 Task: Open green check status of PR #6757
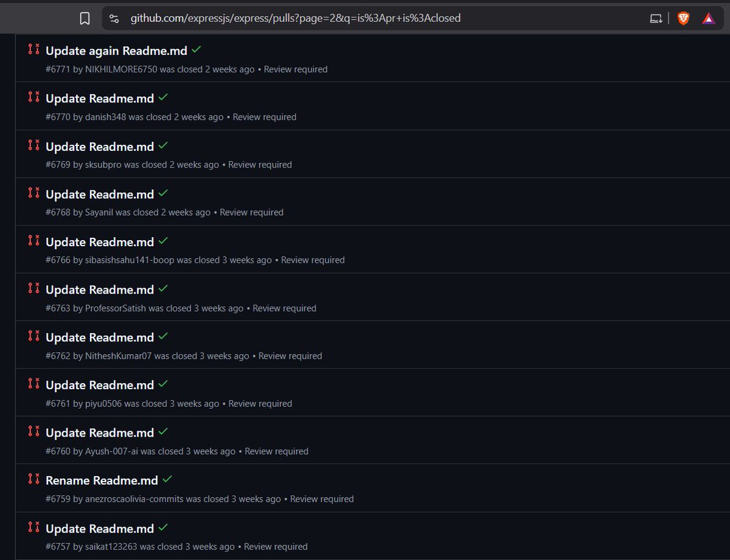[163, 527]
